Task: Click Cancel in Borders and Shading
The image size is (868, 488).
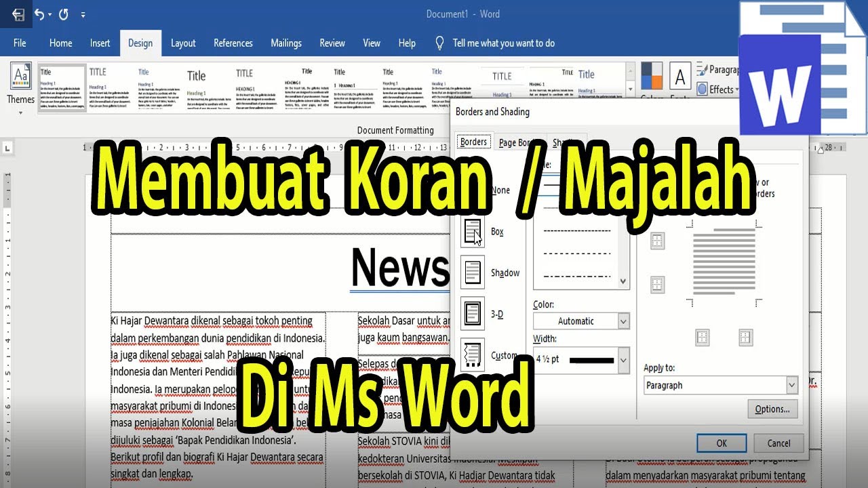Action: [x=778, y=443]
